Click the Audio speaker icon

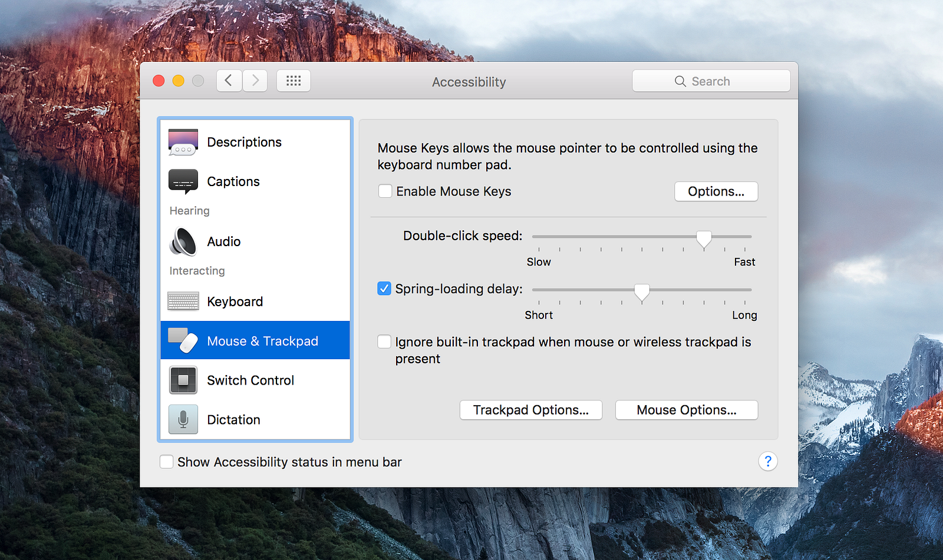tap(183, 241)
